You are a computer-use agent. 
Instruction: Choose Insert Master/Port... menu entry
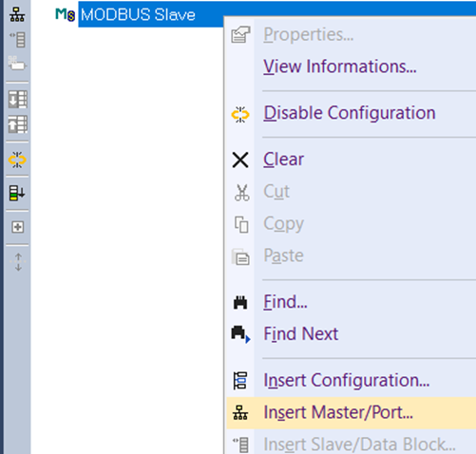352,412
